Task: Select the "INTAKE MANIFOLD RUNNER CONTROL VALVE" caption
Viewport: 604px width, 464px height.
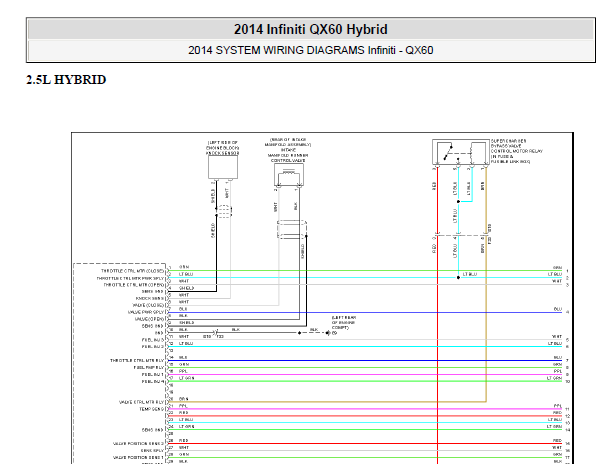Action: 288,155
